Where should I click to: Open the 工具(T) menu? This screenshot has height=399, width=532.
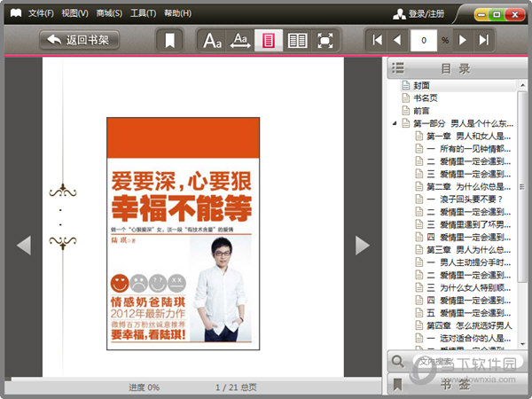coord(143,13)
